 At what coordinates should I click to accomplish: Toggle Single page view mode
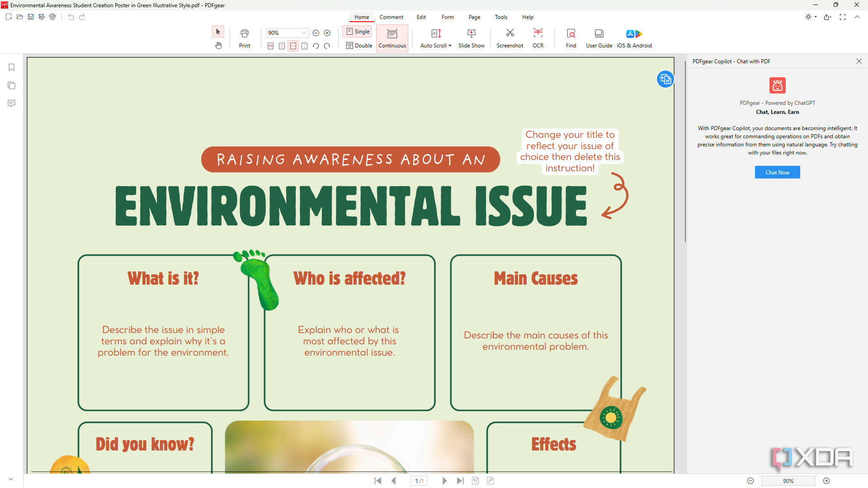(x=358, y=32)
